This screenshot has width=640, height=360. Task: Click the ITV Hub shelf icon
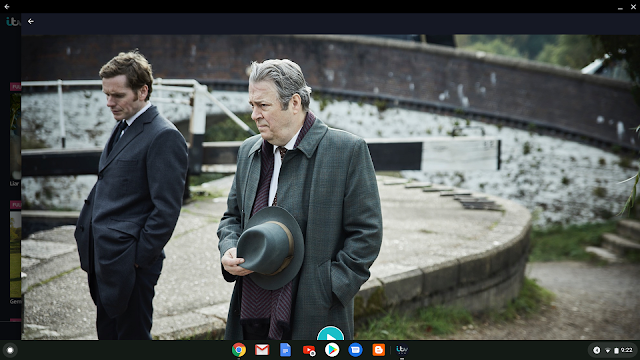(x=402, y=349)
